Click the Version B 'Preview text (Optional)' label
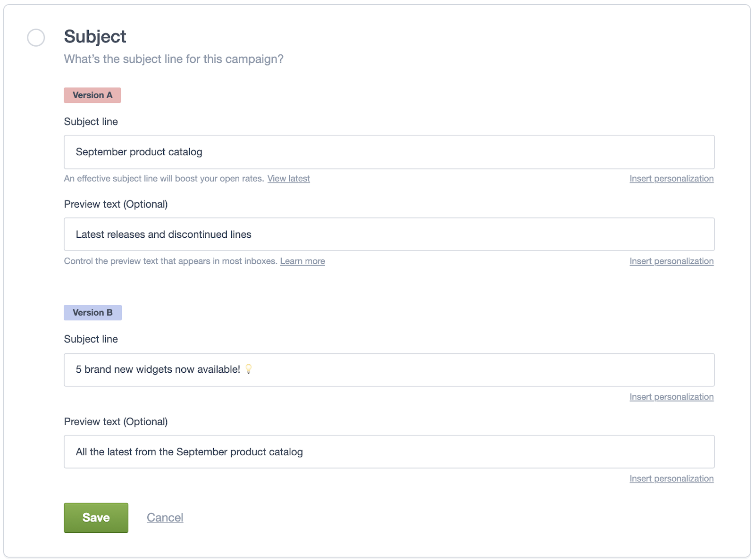This screenshot has height=560, width=755. coord(116,422)
